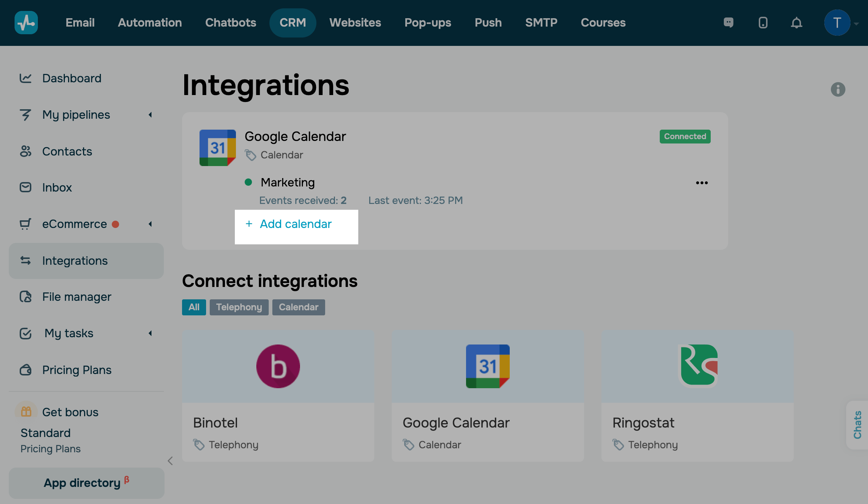This screenshot has height=504, width=868.
Task: Click the mobile phone icon in header
Action: [x=763, y=23]
